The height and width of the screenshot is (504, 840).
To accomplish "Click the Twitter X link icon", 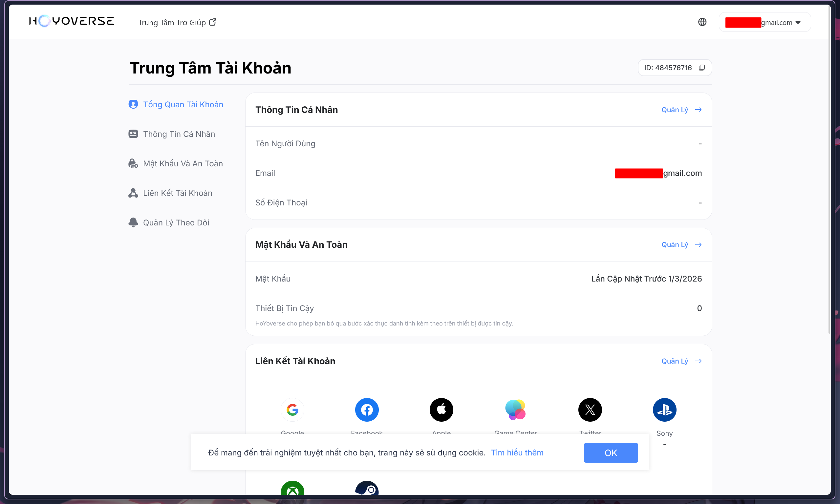I will [590, 409].
